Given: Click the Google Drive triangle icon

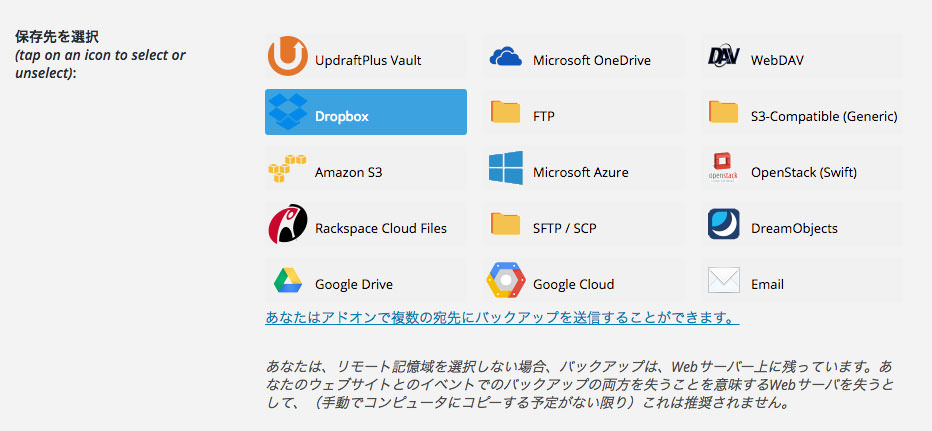Looking at the screenshot, I should [288, 281].
